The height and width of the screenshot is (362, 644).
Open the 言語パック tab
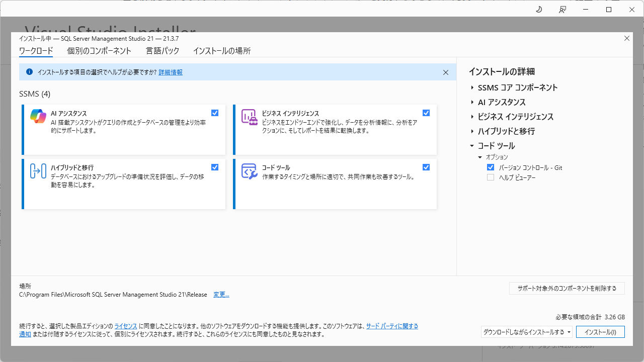(x=163, y=51)
